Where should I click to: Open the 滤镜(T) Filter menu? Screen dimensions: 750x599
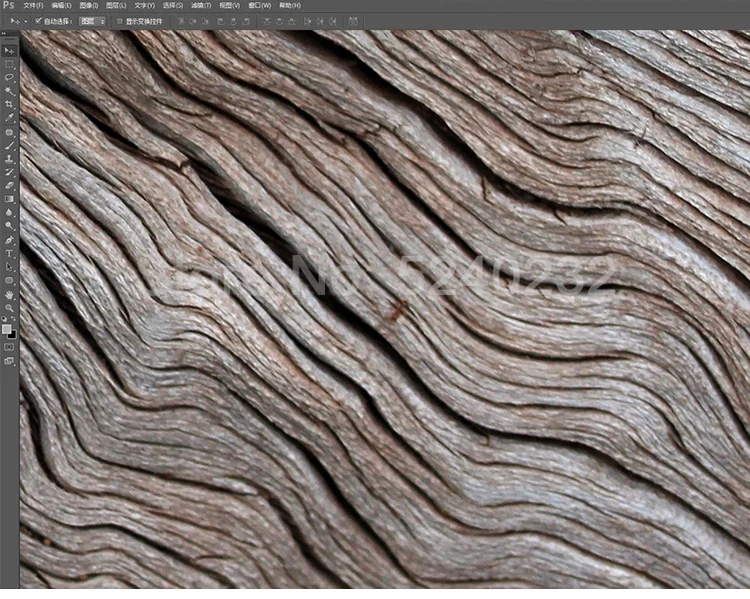pos(201,6)
